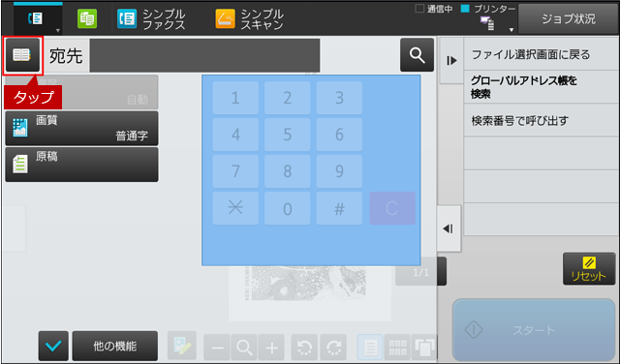Expand mode selector arrow under fax icon
This screenshot has width=620, height=364.
pyautogui.click(x=58, y=30)
